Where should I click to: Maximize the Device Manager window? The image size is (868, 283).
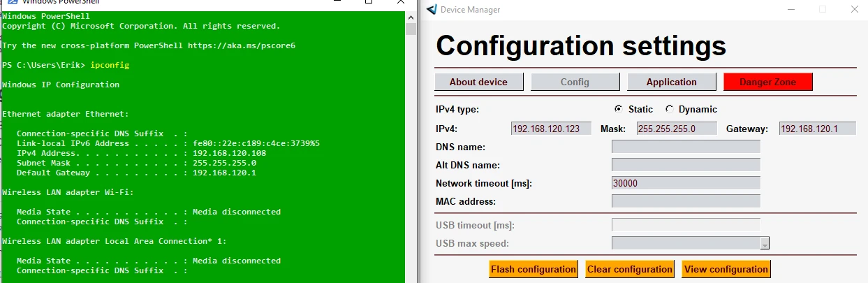pyautogui.click(x=822, y=10)
